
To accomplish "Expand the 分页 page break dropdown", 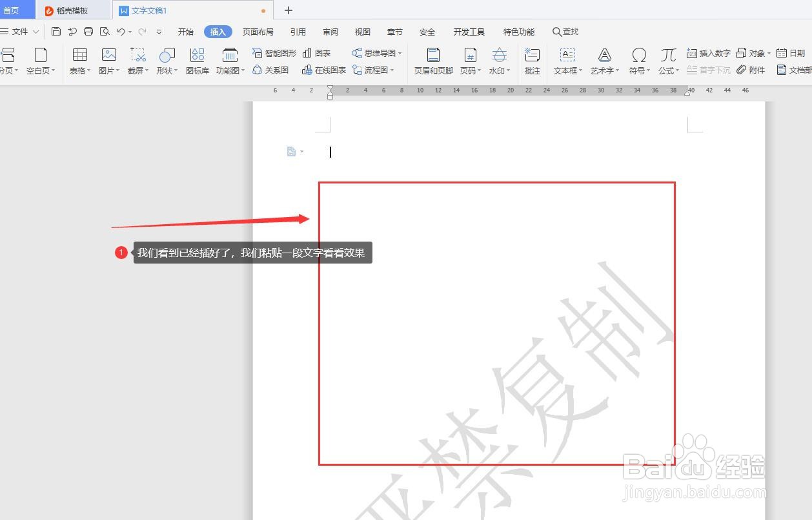I will (x=16, y=71).
